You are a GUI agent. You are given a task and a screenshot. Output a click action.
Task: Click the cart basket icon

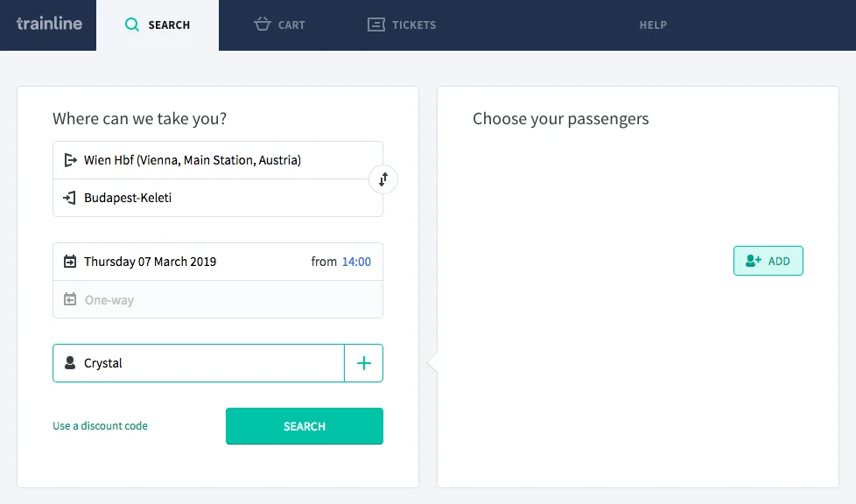click(x=262, y=24)
